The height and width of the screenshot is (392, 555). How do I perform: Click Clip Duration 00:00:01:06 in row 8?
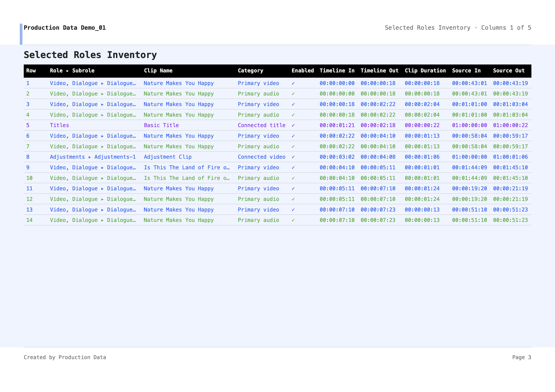pyautogui.click(x=422, y=157)
